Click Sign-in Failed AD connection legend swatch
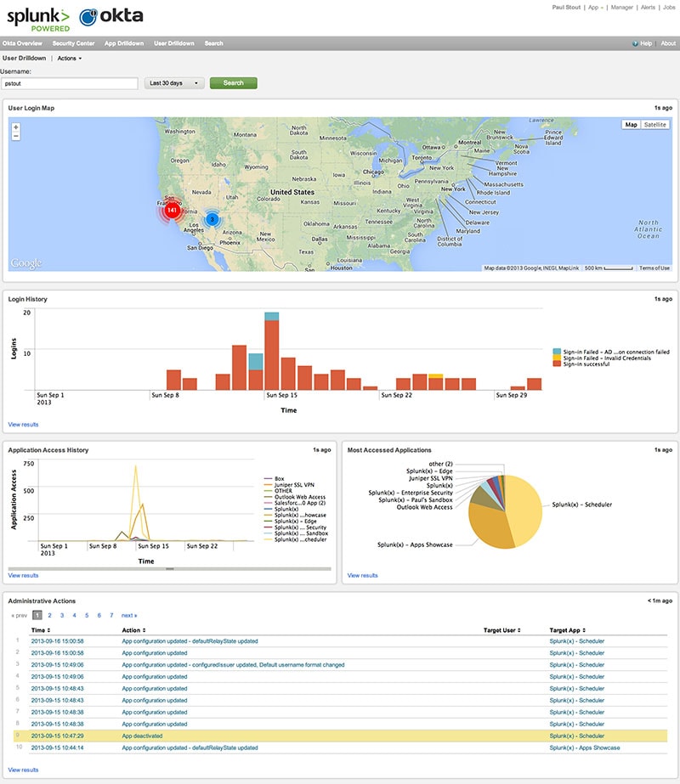The image size is (680, 784). click(557, 352)
